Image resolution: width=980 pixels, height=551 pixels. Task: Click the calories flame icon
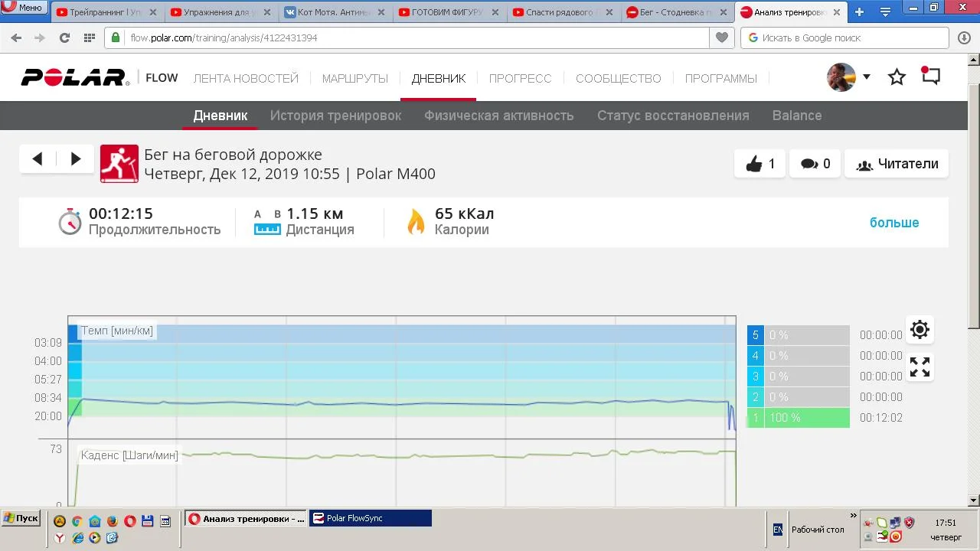tap(416, 221)
